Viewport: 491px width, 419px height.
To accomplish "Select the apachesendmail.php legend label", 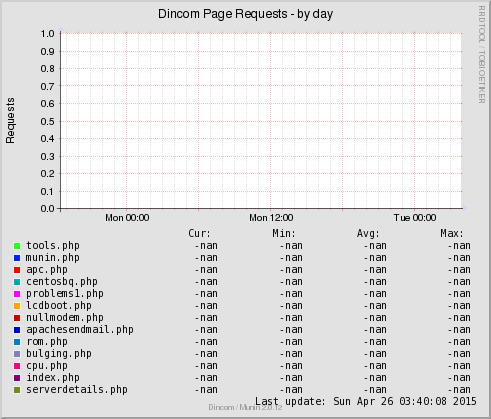I will pyautogui.click(x=80, y=330).
